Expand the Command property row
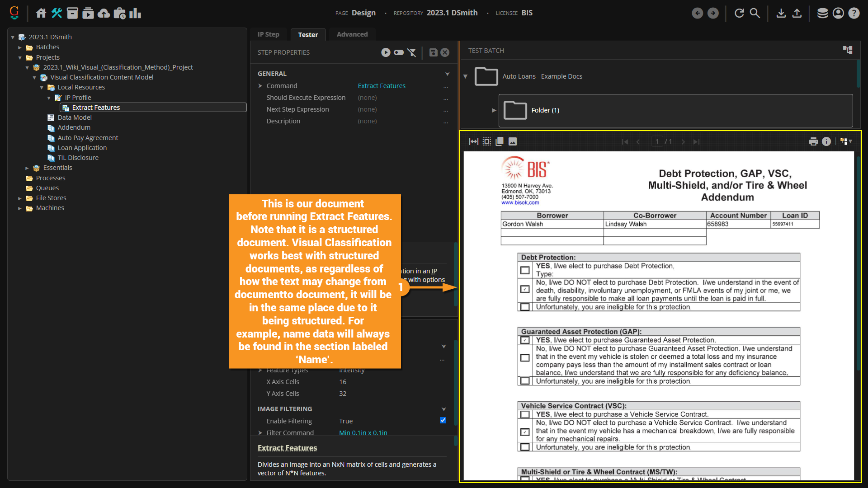This screenshot has height=488, width=868. 260,86
